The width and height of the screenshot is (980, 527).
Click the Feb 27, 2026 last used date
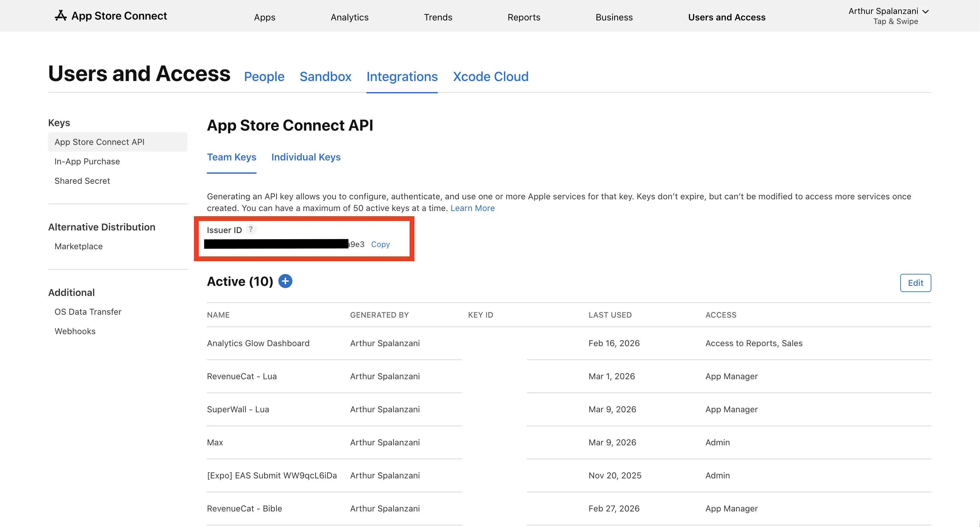pos(614,509)
